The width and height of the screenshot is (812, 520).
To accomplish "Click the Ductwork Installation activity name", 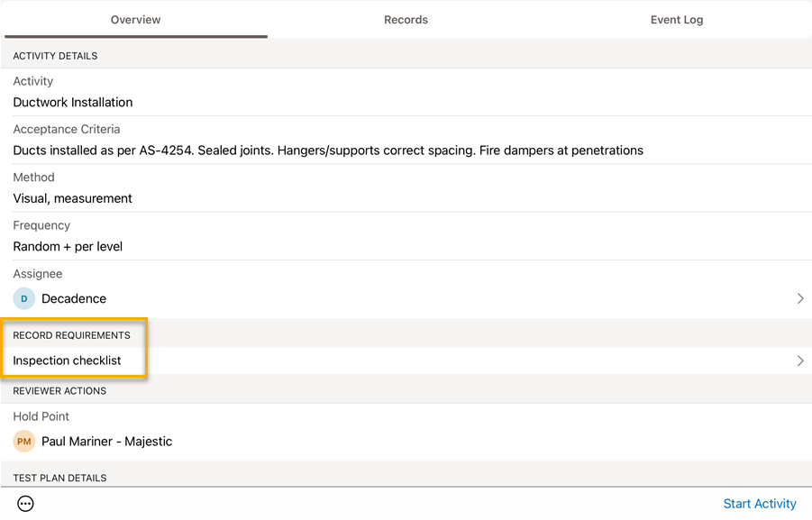I will pyautogui.click(x=73, y=103).
